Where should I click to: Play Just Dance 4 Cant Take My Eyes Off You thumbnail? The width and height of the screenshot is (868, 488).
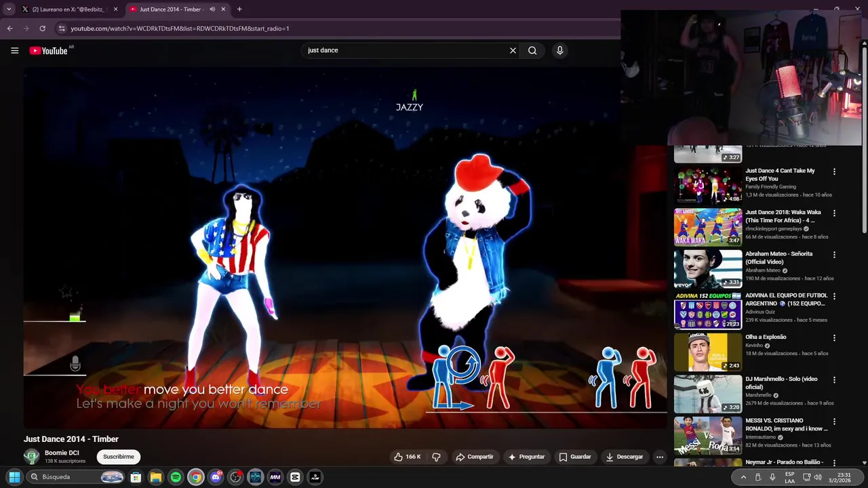708,185
